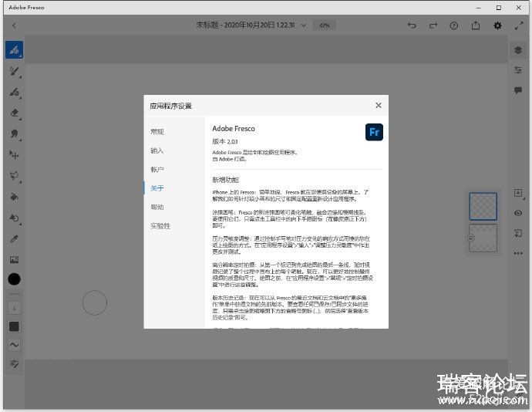The width and height of the screenshot is (532, 412).
Task: Add a new layer with plus icon
Action: [518, 193]
